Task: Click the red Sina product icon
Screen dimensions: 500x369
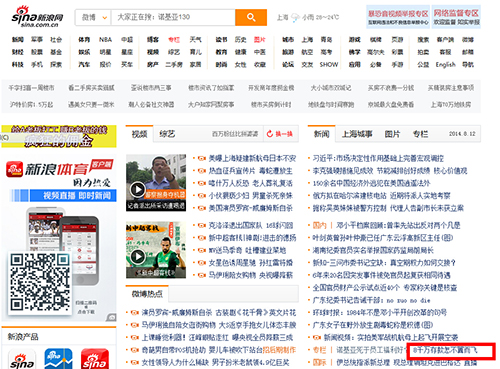Action: point(95,359)
